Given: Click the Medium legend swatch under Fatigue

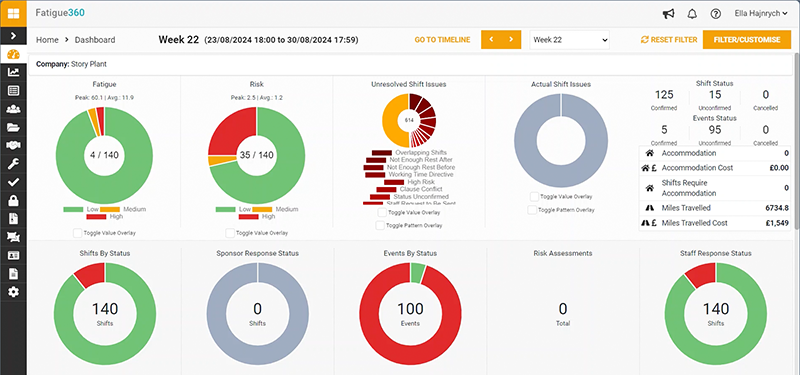Looking at the screenshot, I should click(110, 209).
